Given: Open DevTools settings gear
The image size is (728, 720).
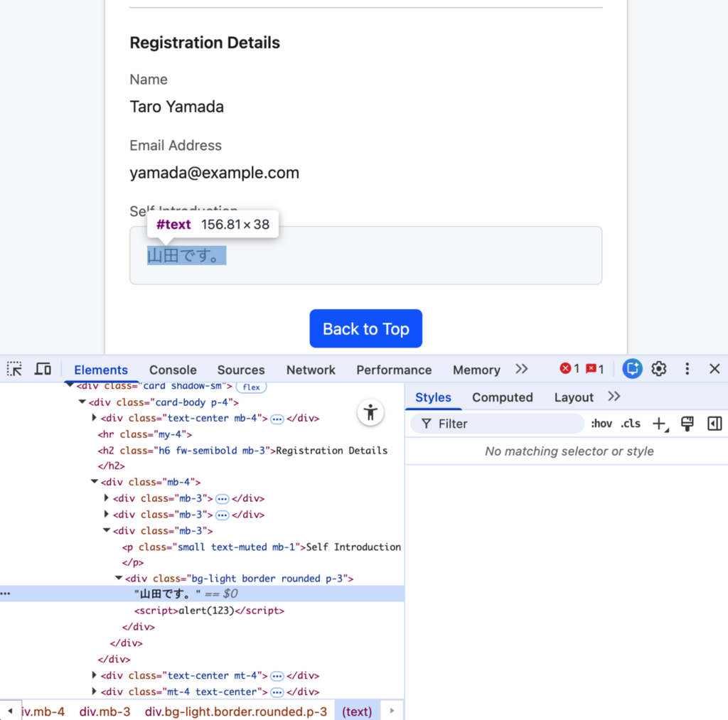Looking at the screenshot, I should click(x=659, y=369).
